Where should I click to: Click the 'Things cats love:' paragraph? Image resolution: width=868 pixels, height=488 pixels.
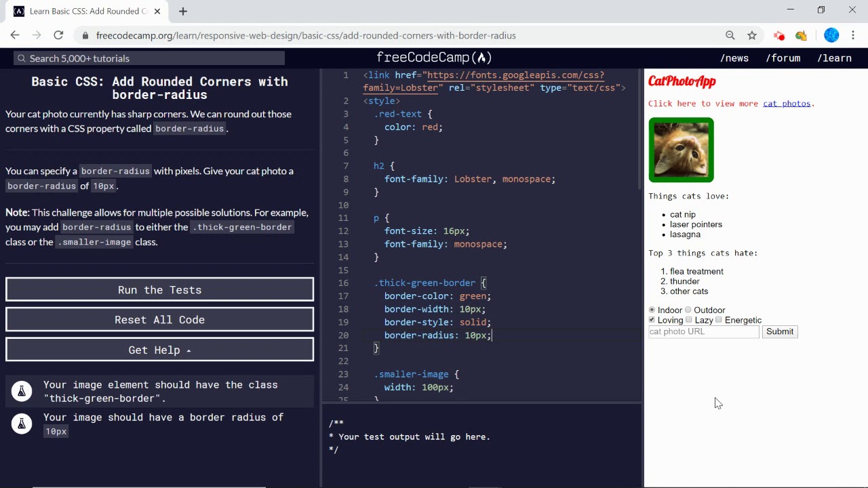pos(688,196)
